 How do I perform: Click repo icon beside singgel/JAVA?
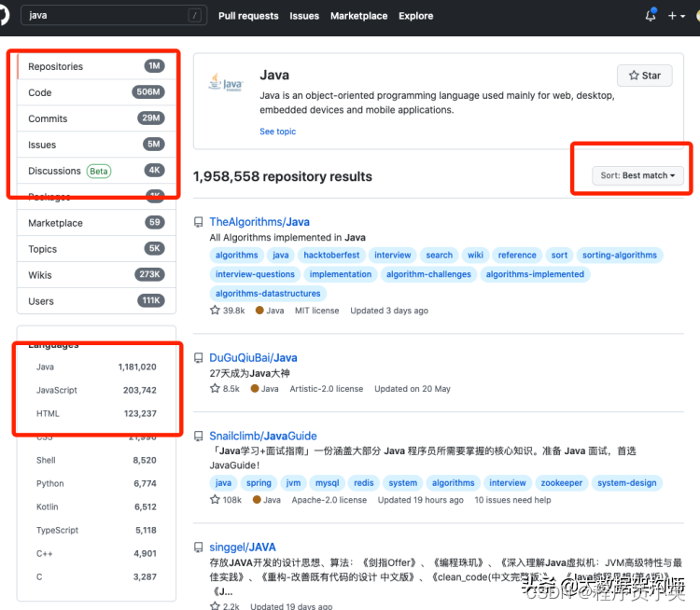click(198, 548)
